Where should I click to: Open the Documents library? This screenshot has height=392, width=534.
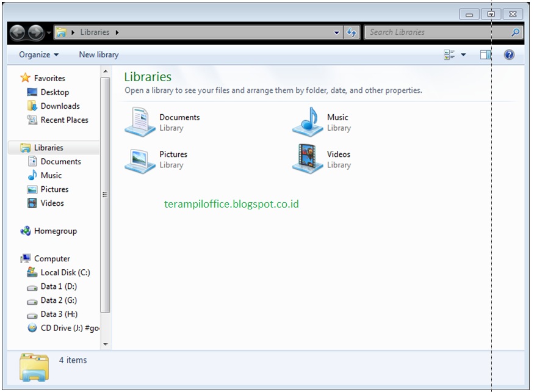tap(179, 117)
